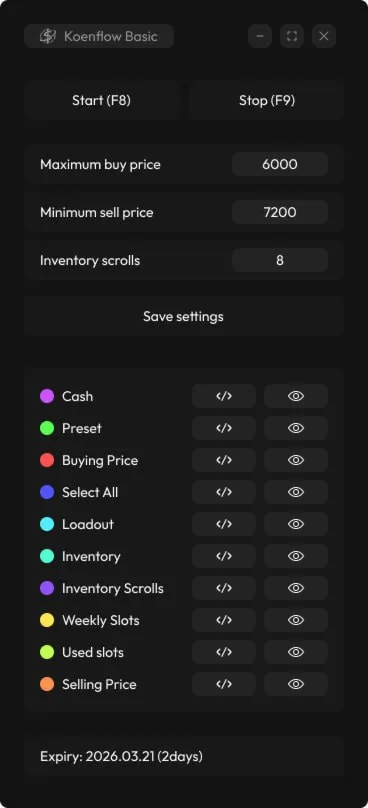Image resolution: width=368 pixels, height=808 pixels.
Task: Click the code icon next to Weekly Slots
Action: point(224,620)
